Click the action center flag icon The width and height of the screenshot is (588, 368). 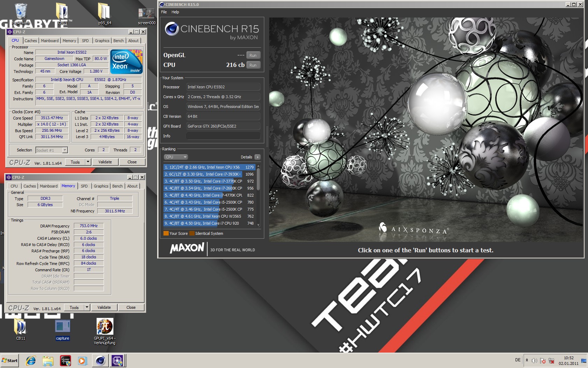coord(543,361)
